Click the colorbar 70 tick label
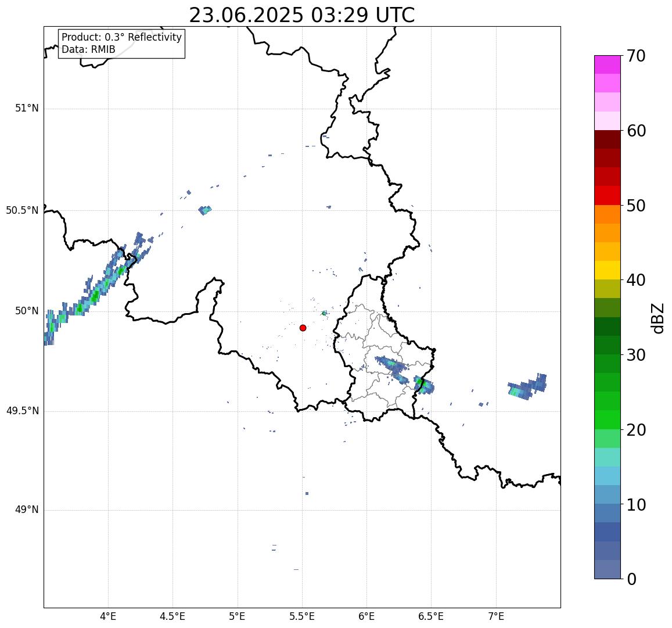Image resolution: width=672 pixels, height=628 pixels. pyautogui.click(x=637, y=56)
